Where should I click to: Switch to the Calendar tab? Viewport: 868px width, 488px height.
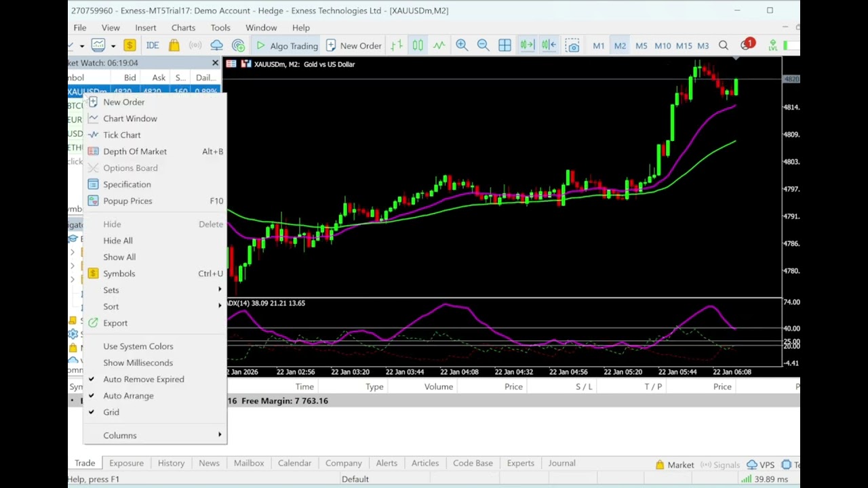click(294, 463)
